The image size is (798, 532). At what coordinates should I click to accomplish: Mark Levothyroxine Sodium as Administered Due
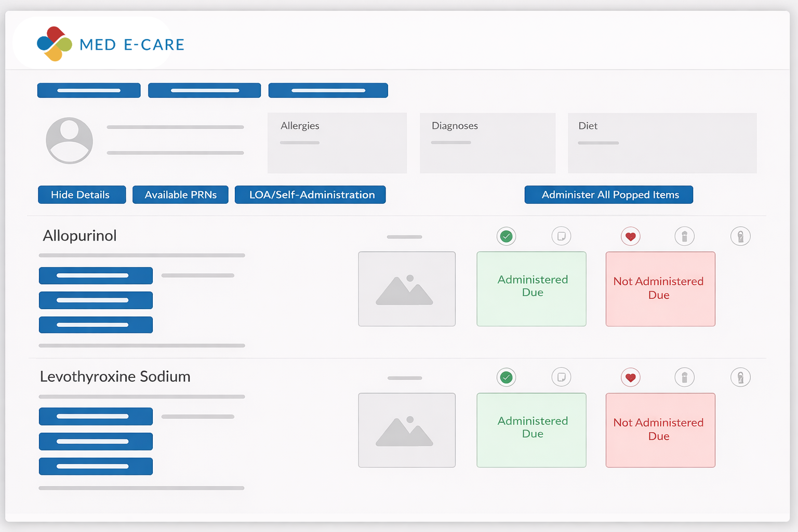(x=531, y=430)
